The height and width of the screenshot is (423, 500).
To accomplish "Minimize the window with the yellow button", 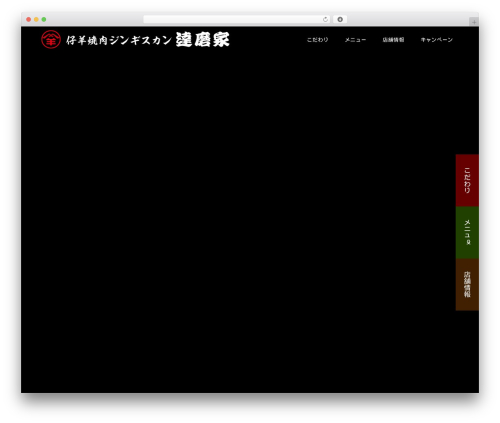I will coord(36,19).
